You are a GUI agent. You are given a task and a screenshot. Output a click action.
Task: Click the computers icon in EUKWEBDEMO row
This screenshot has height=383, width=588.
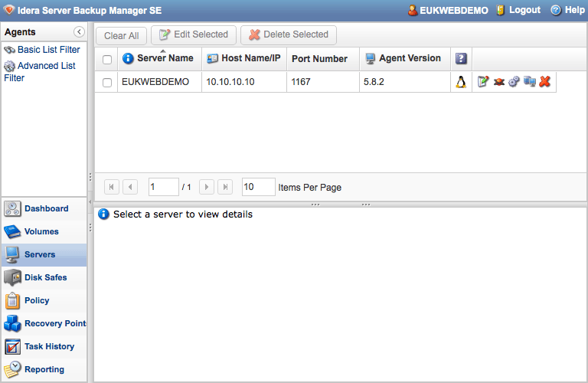point(529,82)
